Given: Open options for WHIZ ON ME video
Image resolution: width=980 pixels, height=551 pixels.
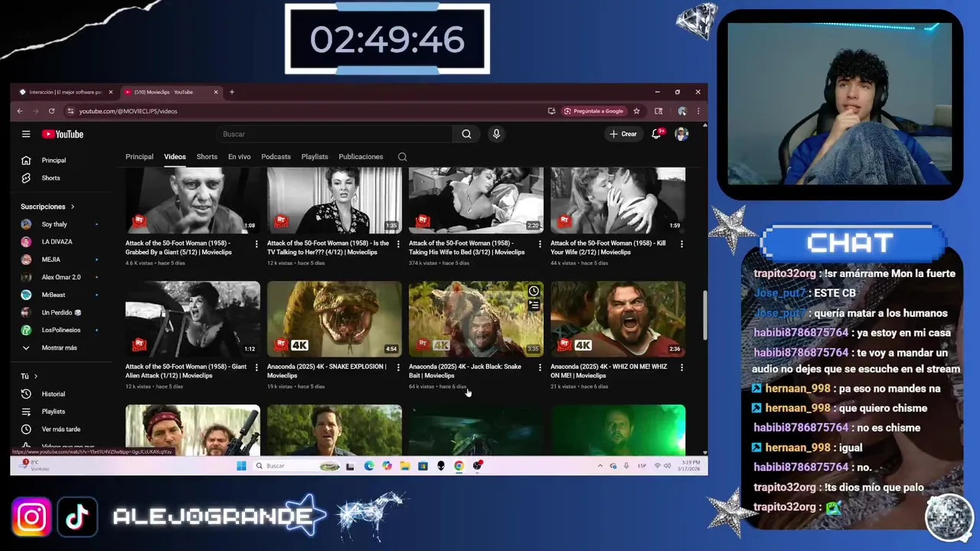Looking at the screenshot, I should tap(681, 367).
